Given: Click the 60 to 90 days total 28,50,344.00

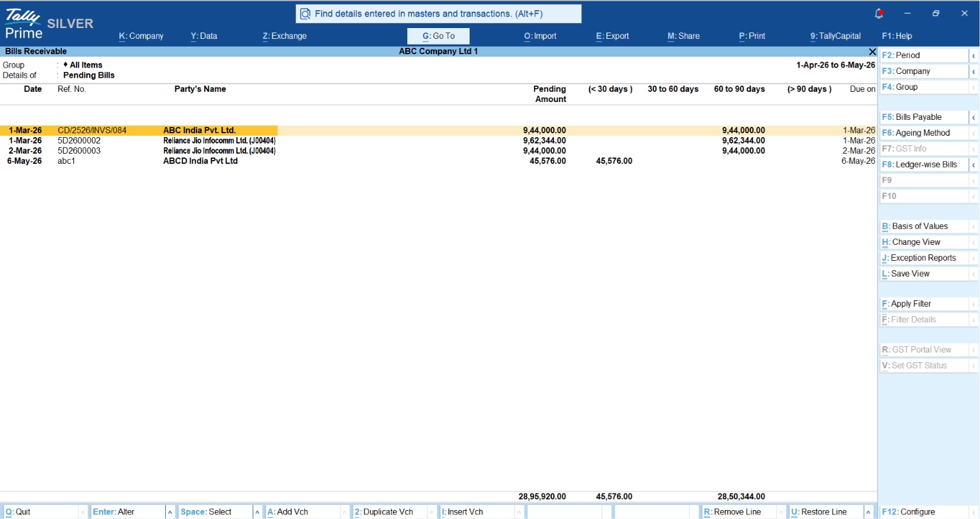Looking at the screenshot, I should (741, 497).
